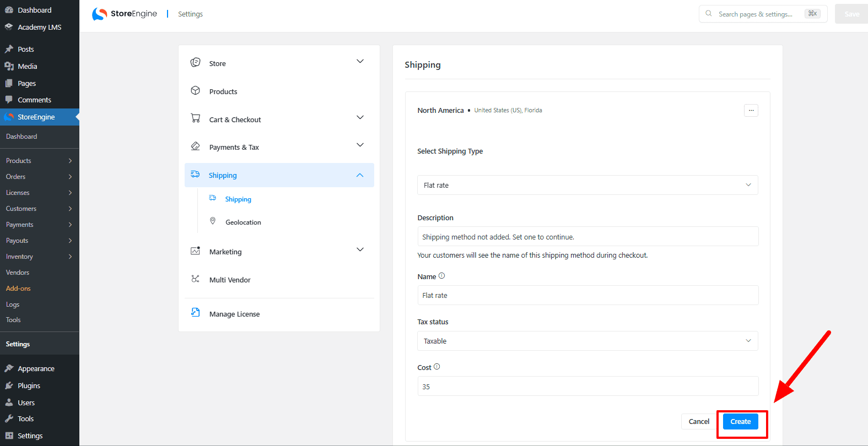Click the Description text field

tap(588, 236)
